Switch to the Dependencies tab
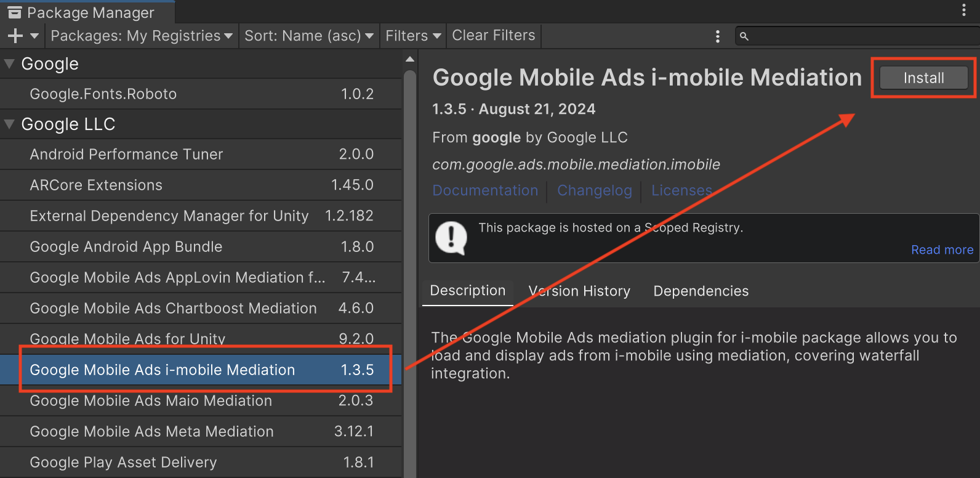The width and height of the screenshot is (980, 478). pos(701,291)
